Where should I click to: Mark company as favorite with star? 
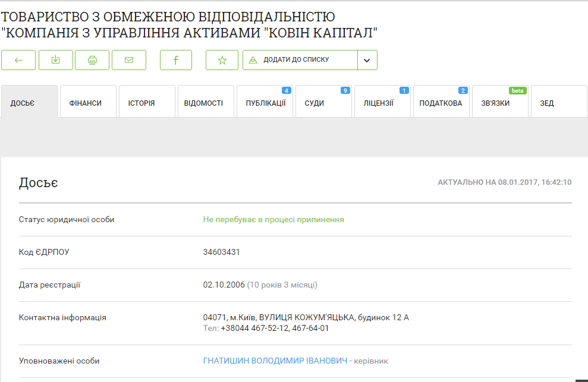[222, 60]
